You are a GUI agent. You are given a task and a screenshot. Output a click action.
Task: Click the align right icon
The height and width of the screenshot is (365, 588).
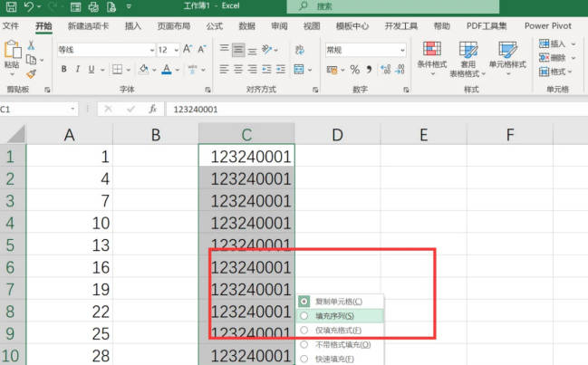coord(253,70)
